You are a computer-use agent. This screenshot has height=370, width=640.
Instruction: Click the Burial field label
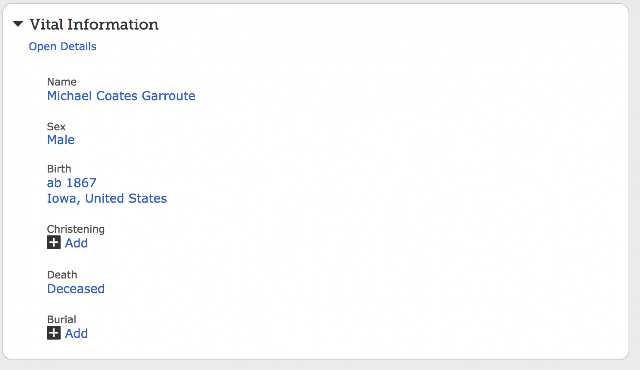(62, 319)
